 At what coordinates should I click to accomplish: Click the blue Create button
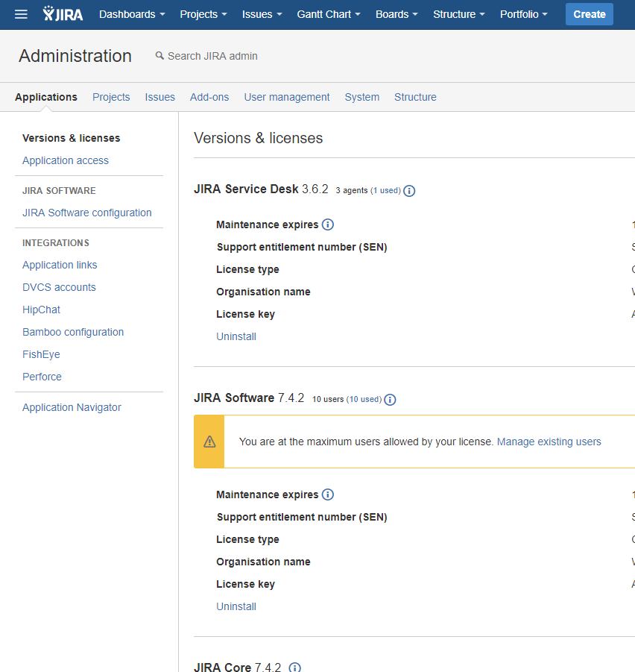coord(590,14)
